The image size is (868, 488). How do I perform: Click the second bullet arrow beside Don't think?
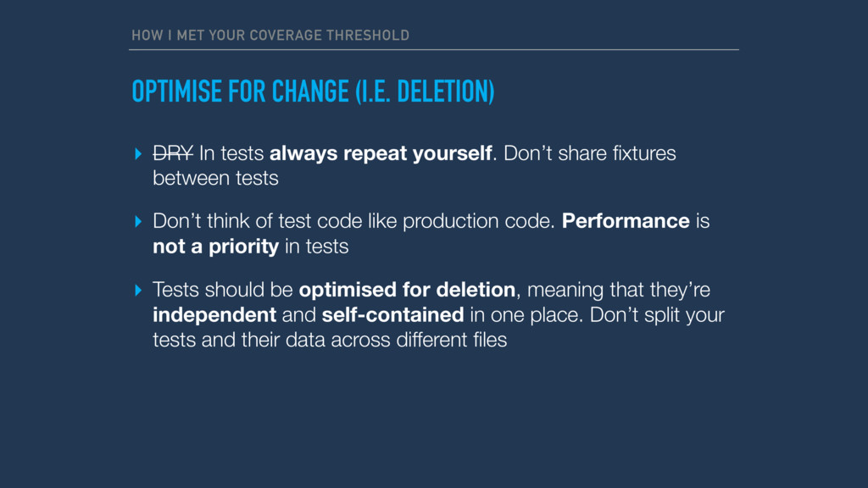(138, 221)
